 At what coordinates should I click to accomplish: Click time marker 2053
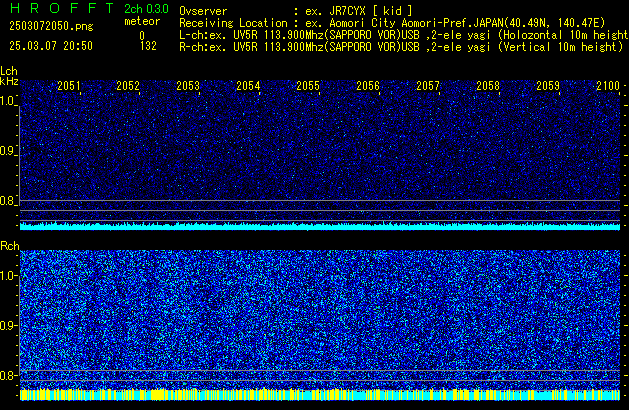pyautogui.click(x=188, y=86)
